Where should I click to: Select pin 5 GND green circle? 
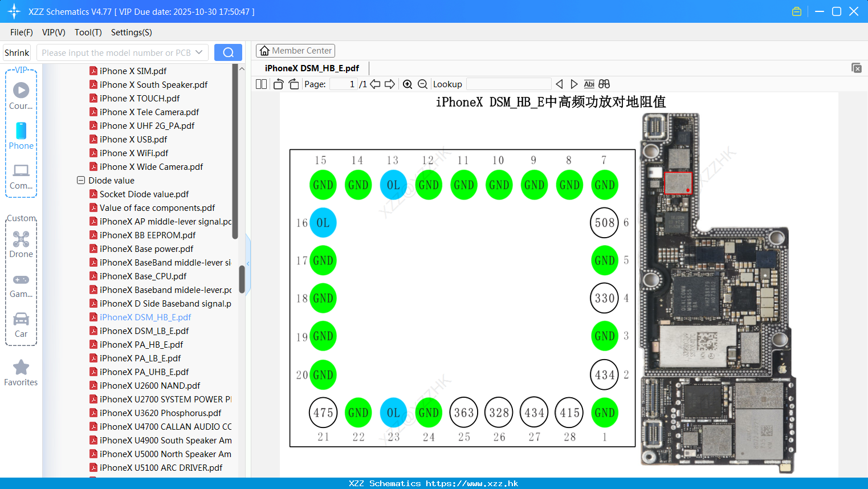coord(604,260)
